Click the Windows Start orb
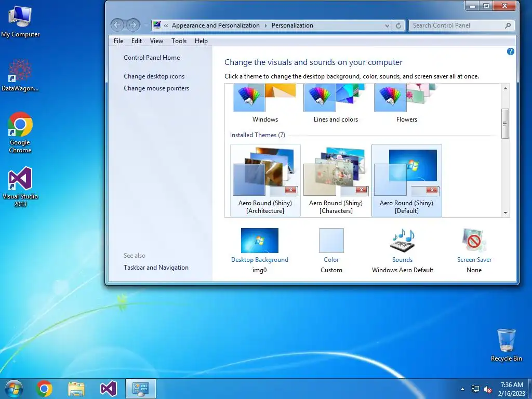532x399 pixels. coord(14,389)
